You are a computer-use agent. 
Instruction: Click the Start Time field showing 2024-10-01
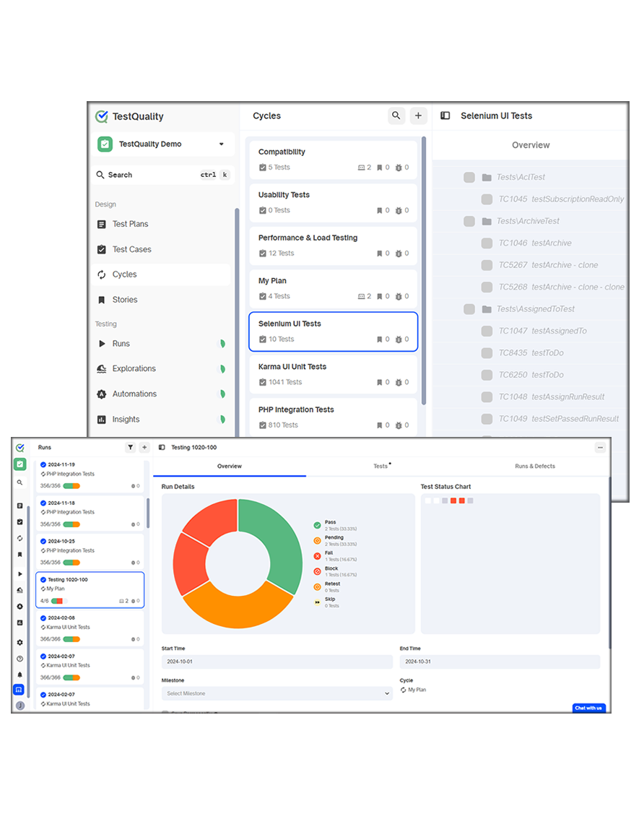point(277,662)
